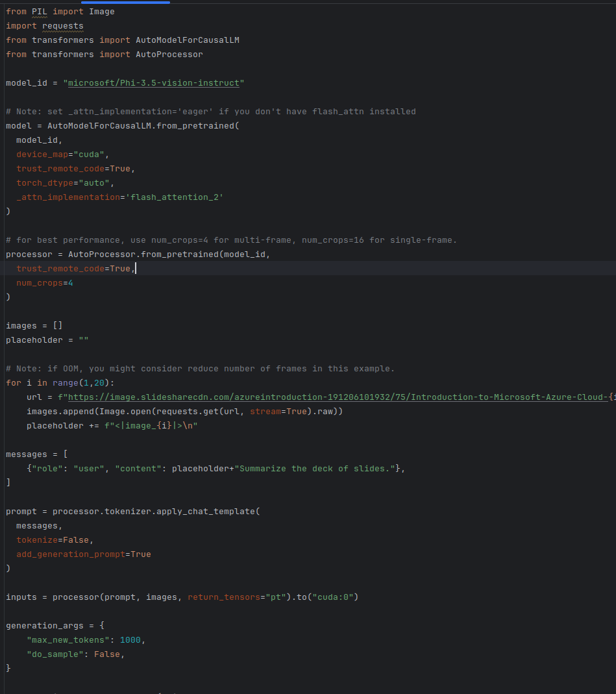Click the tokenize=False argument
Screen dimensions: 616x694
click(55, 540)
